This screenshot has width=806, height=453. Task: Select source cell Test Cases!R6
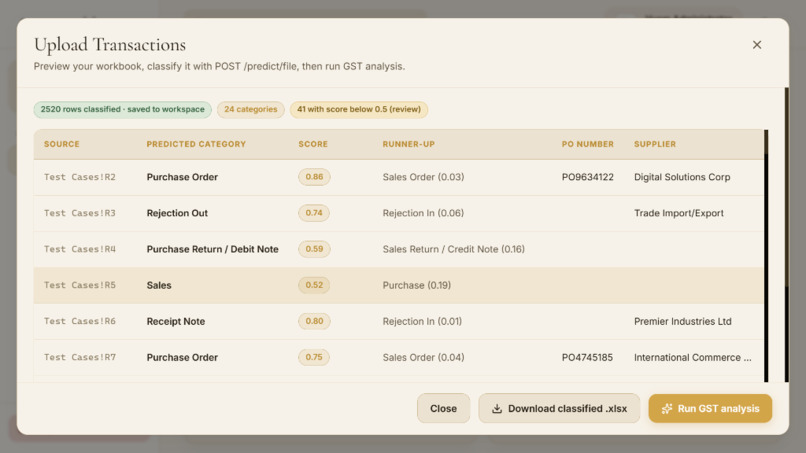point(80,321)
